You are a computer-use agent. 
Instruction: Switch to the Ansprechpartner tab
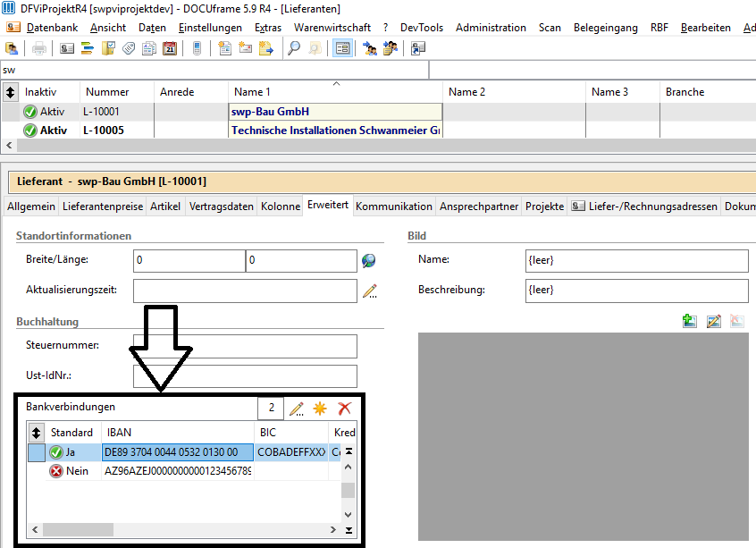point(479,207)
